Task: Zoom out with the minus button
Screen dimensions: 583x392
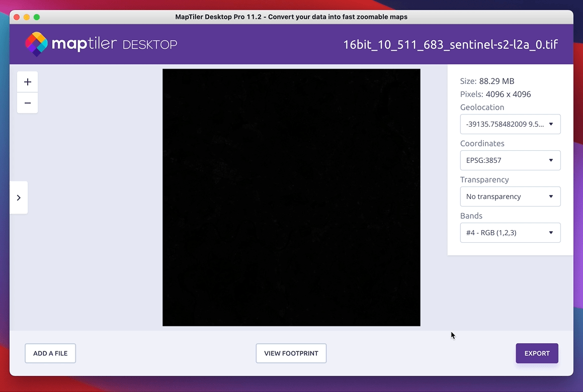Action: pos(28,103)
